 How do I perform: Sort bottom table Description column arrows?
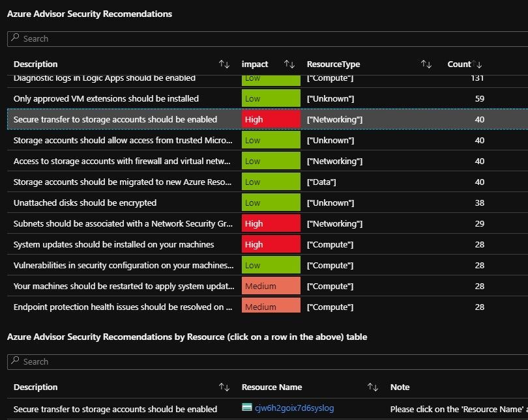[224, 387]
